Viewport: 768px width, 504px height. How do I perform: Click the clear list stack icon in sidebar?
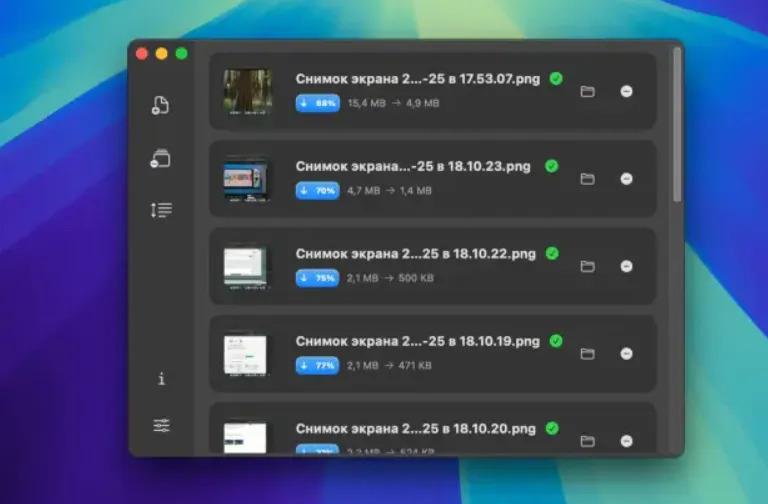pos(160,159)
